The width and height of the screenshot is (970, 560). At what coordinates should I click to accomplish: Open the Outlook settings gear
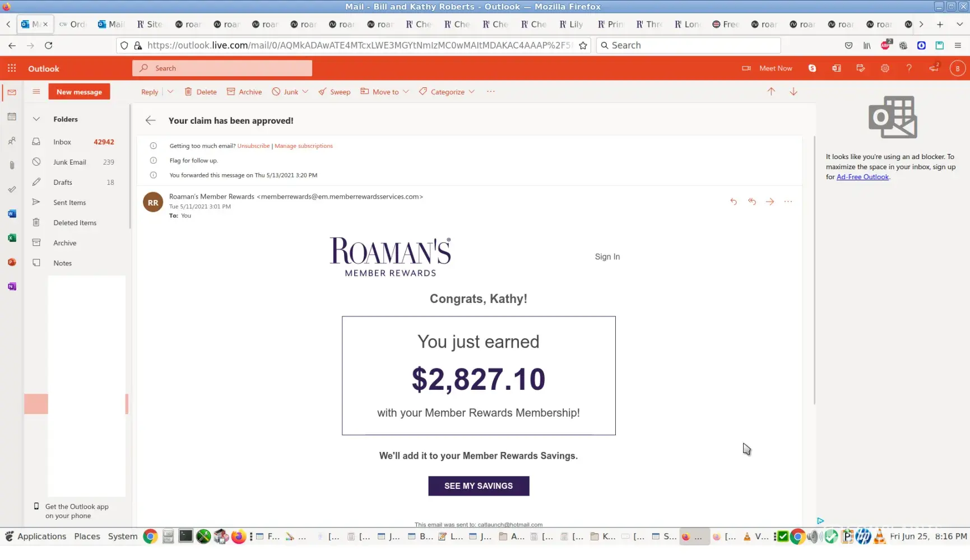pyautogui.click(x=885, y=68)
